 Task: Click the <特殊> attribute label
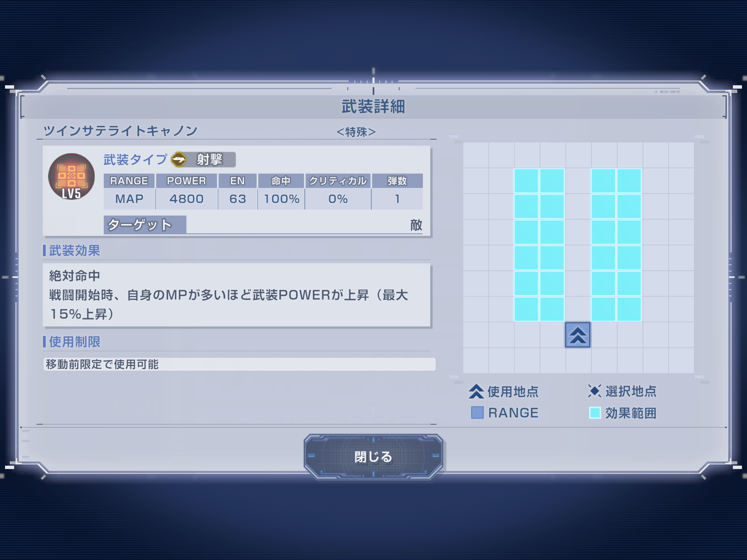pos(356,132)
